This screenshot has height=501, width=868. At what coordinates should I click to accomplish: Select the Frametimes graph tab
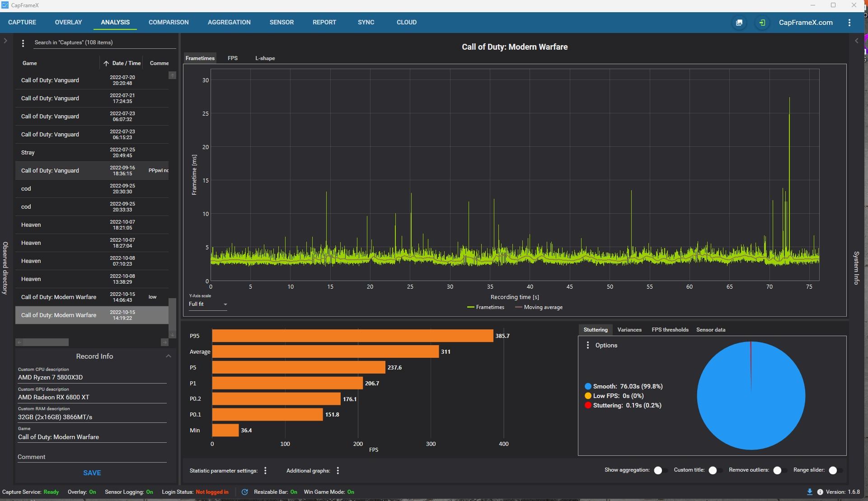(200, 58)
